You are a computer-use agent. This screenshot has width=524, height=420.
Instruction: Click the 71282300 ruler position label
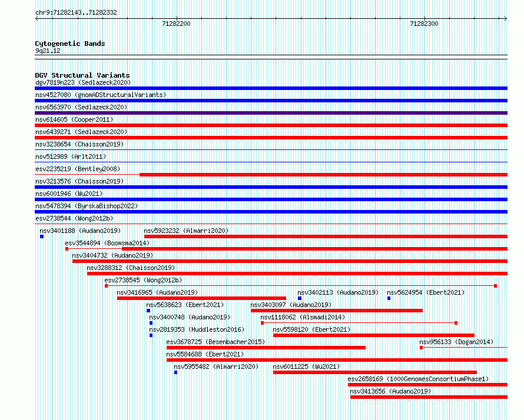click(x=424, y=24)
